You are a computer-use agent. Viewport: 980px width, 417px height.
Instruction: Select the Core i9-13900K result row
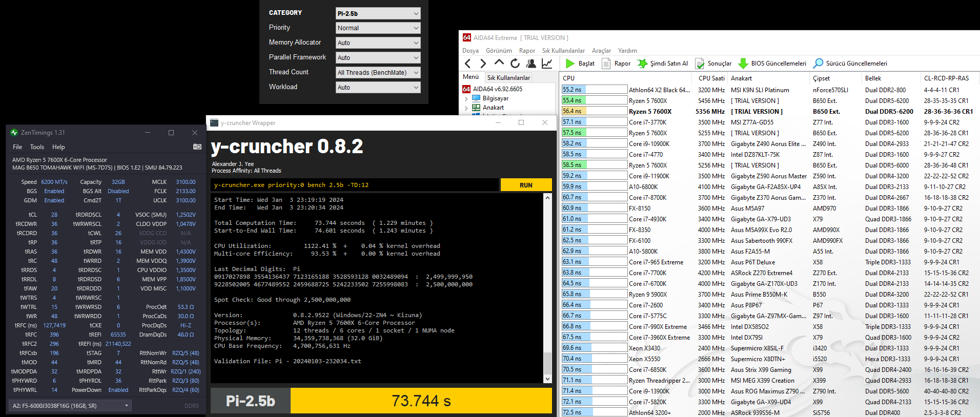[x=770, y=391]
